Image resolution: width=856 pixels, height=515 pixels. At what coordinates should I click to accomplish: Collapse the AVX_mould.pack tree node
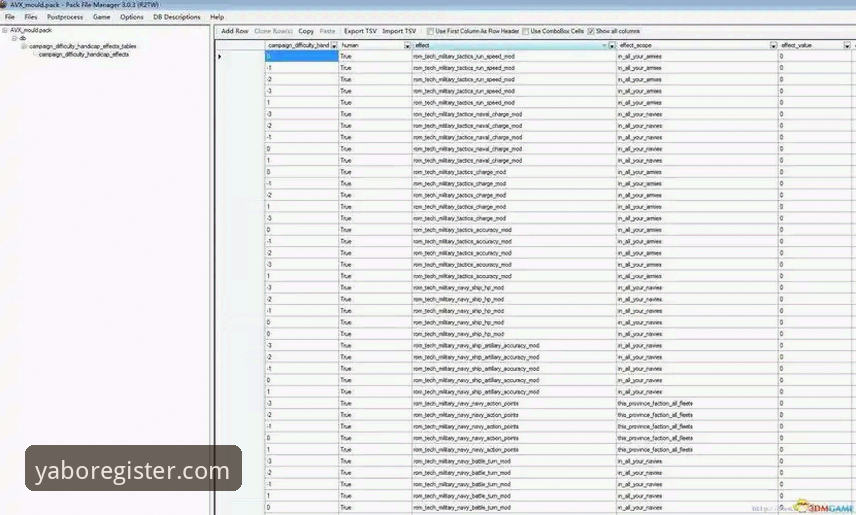5,31
